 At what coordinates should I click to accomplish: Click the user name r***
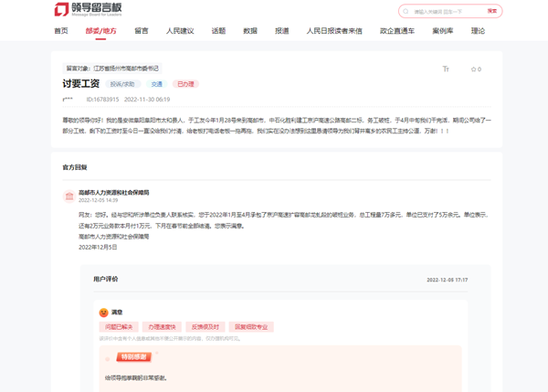[x=68, y=100]
